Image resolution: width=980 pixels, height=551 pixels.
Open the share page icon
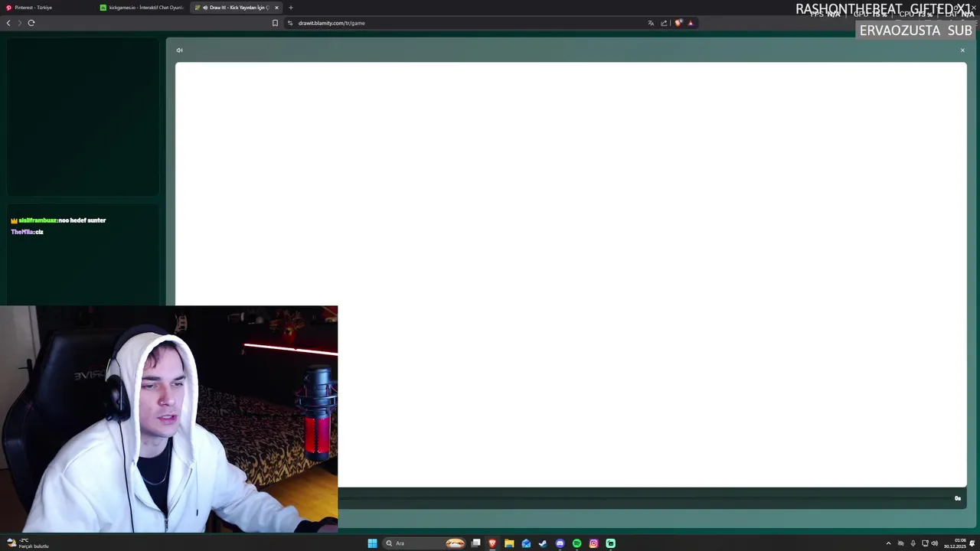coord(664,23)
